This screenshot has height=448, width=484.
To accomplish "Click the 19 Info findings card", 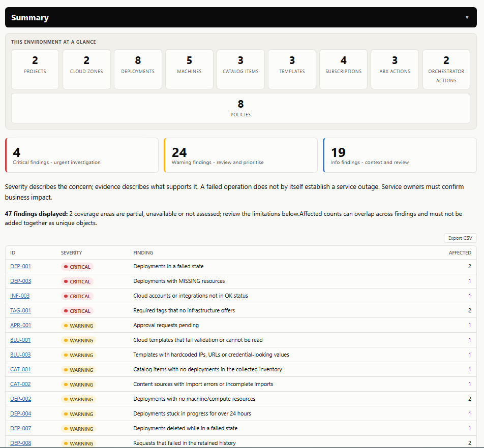I will pos(400,155).
